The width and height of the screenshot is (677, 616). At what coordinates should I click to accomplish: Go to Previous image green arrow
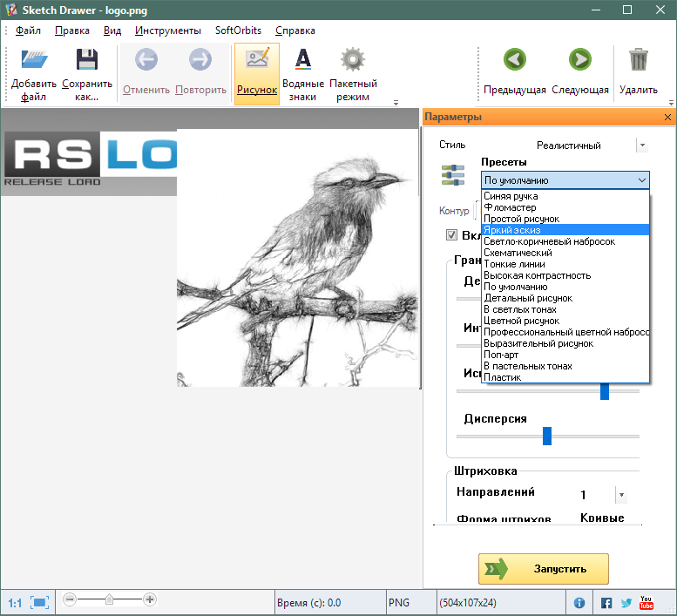[x=514, y=60]
